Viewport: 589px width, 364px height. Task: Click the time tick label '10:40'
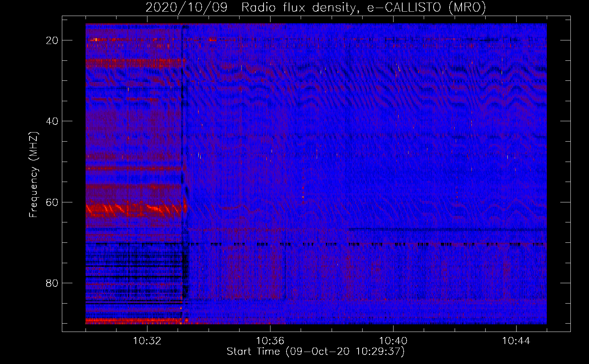393,341
